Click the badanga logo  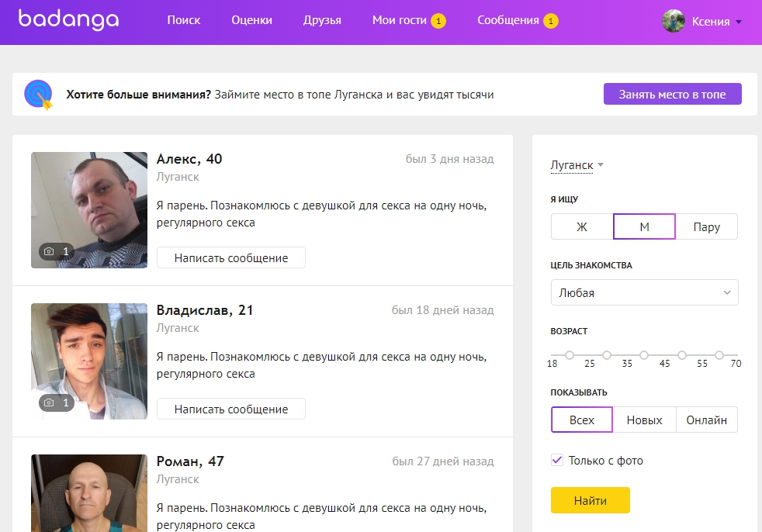[68, 20]
